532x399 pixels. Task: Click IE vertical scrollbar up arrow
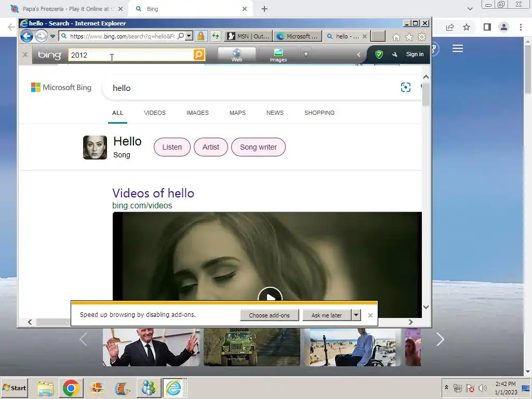coord(426,77)
